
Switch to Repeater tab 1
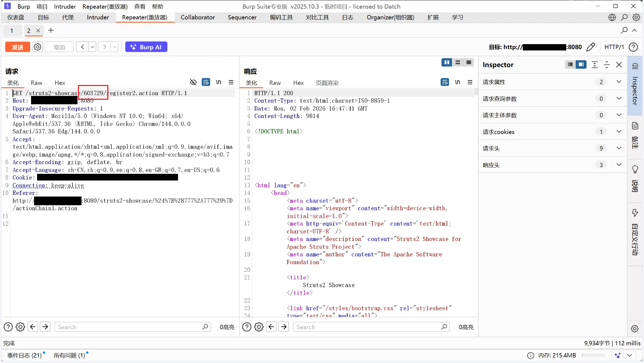pyautogui.click(x=12, y=31)
